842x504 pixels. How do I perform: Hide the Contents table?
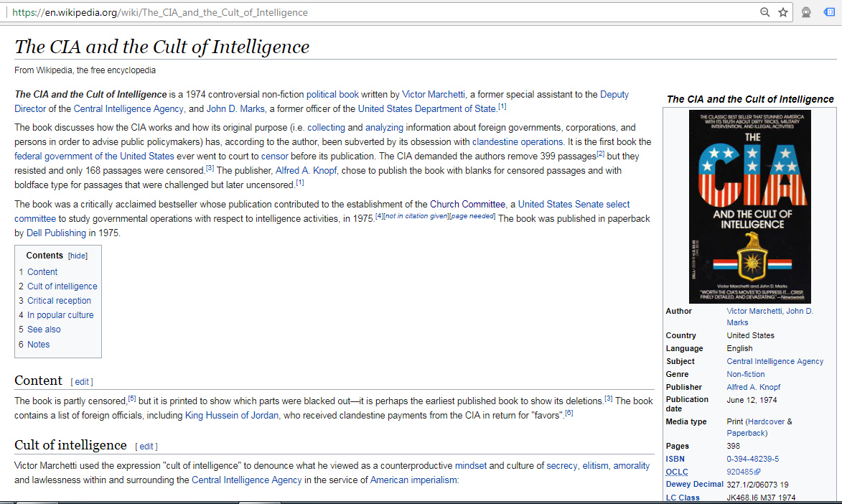(78, 256)
